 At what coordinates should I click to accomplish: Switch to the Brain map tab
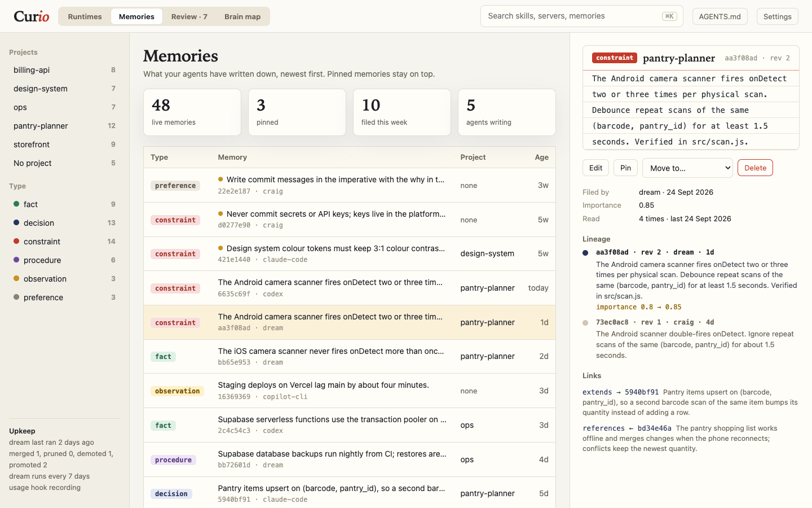click(242, 16)
